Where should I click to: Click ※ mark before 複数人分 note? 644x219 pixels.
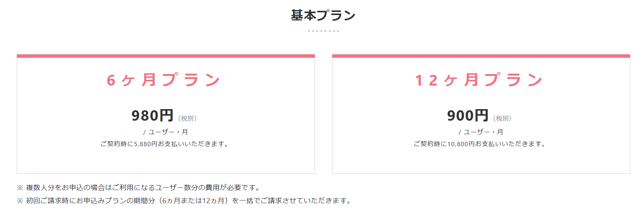tap(20, 188)
